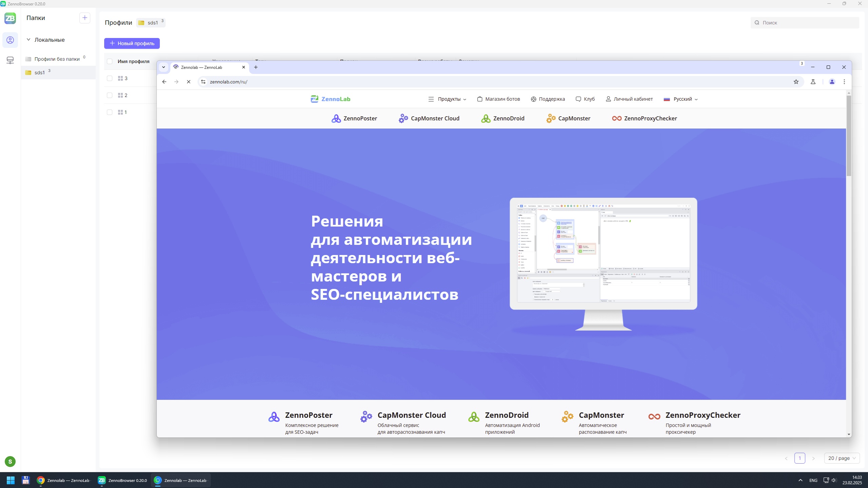Open the Русский language dropdown
The image size is (868, 488).
(x=681, y=99)
